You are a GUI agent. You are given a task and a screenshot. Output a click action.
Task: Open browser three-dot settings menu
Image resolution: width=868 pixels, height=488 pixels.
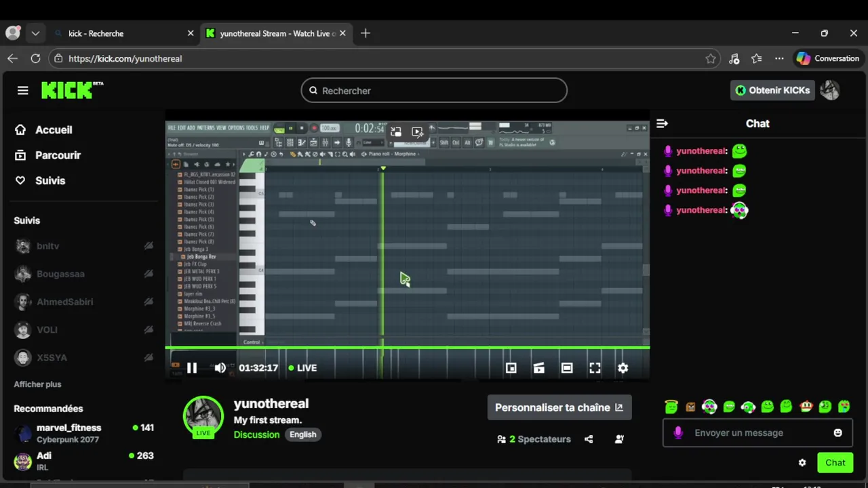(x=779, y=58)
